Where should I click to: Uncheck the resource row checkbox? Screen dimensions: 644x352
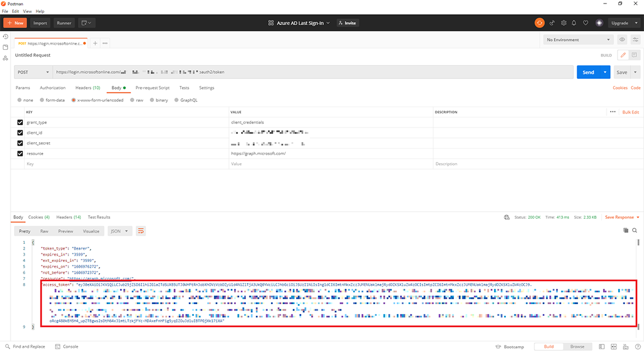pyautogui.click(x=20, y=153)
